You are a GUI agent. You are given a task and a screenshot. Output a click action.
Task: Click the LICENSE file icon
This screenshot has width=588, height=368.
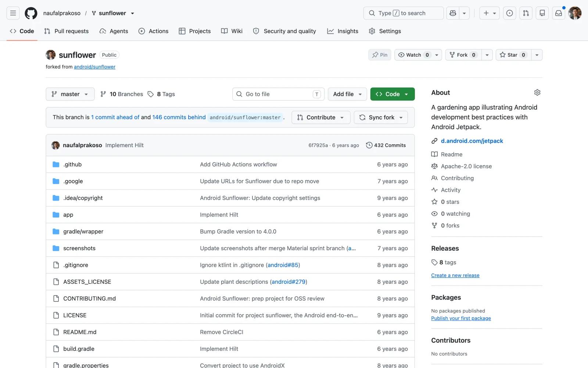point(56,315)
